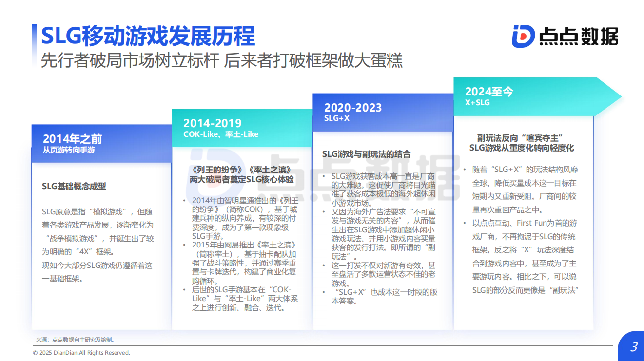Click the page number 3 badge
This screenshot has width=644, height=361.
633,347
